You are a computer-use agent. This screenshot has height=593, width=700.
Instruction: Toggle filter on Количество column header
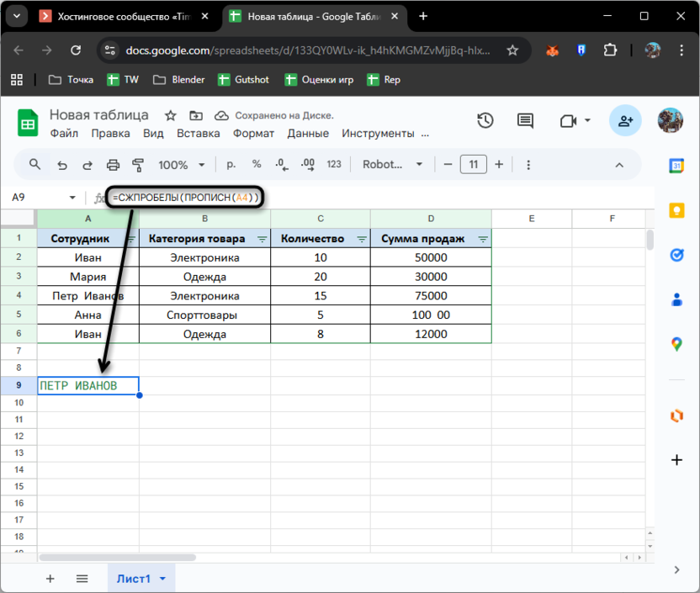(362, 239)
